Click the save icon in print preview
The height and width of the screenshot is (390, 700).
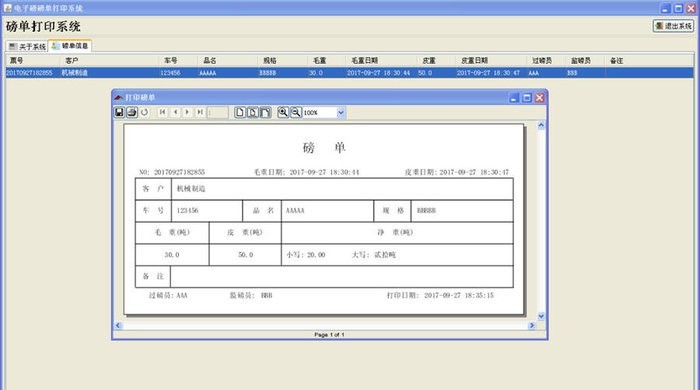(x=119, y=112)
